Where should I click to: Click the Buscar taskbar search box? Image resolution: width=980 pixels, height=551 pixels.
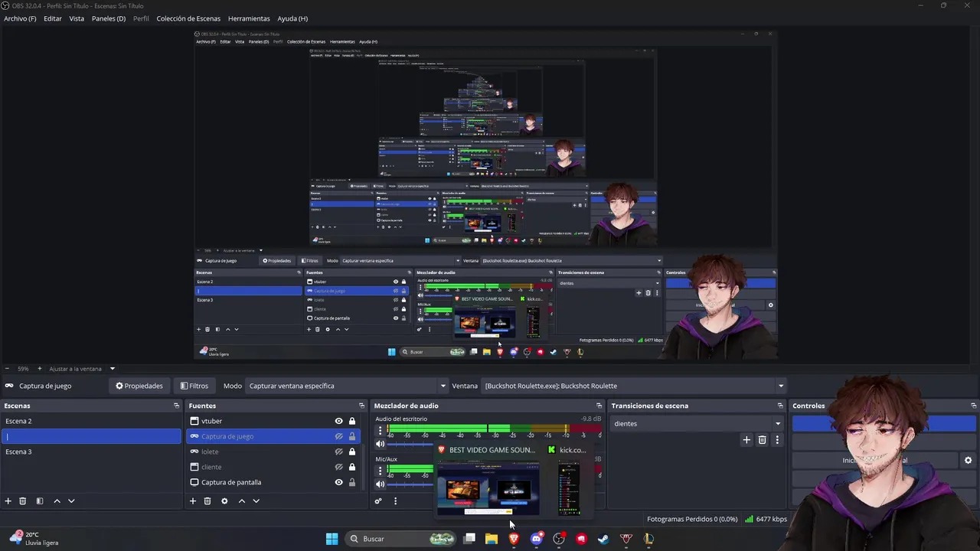(402, 539)
